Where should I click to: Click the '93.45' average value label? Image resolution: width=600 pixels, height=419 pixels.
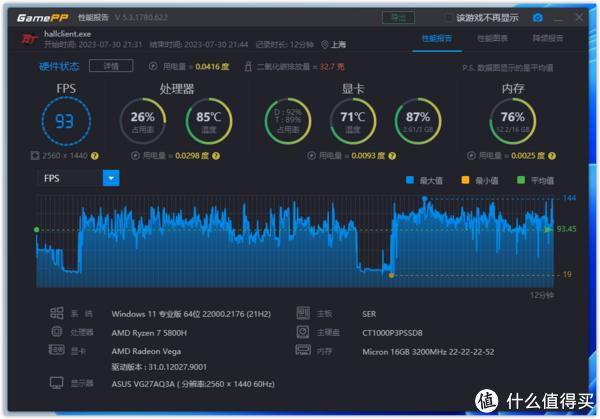pos(566,229)
